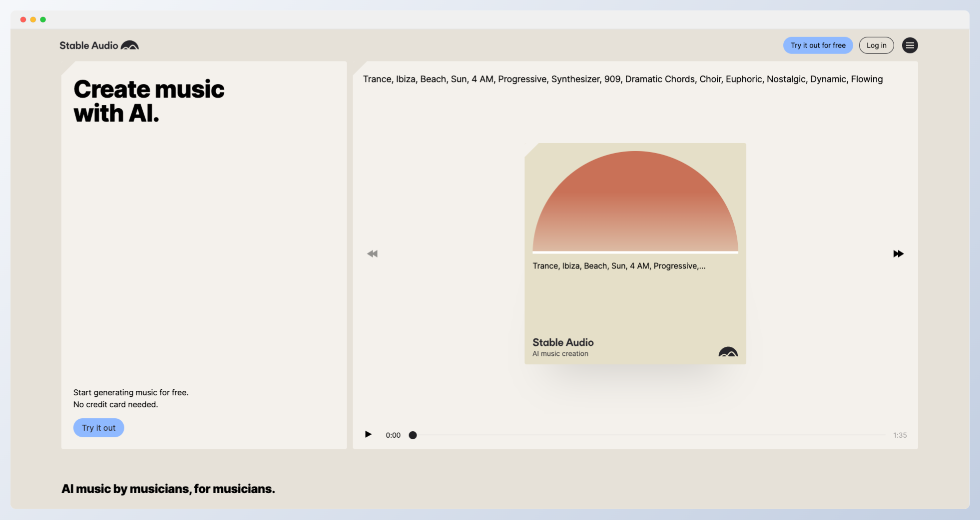980x520 pixels.
Task: Open the Log in page
Action: pyautogui.click(x=877, y=45)
